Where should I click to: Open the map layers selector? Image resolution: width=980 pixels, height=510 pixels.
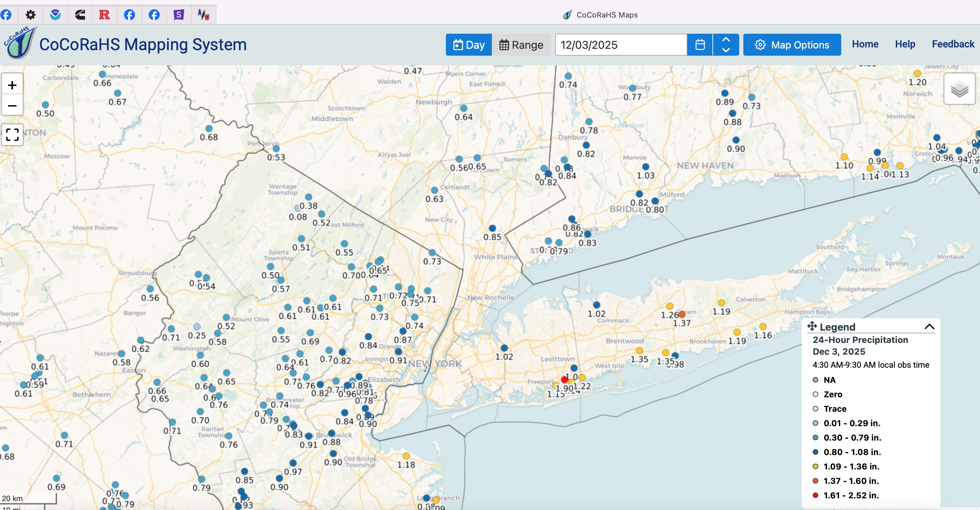click(959, 90)
